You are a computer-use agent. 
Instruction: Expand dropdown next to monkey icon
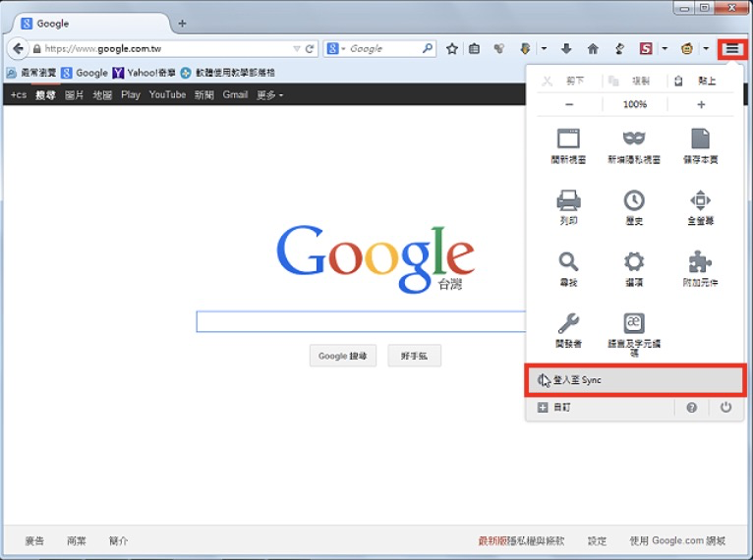706,48
